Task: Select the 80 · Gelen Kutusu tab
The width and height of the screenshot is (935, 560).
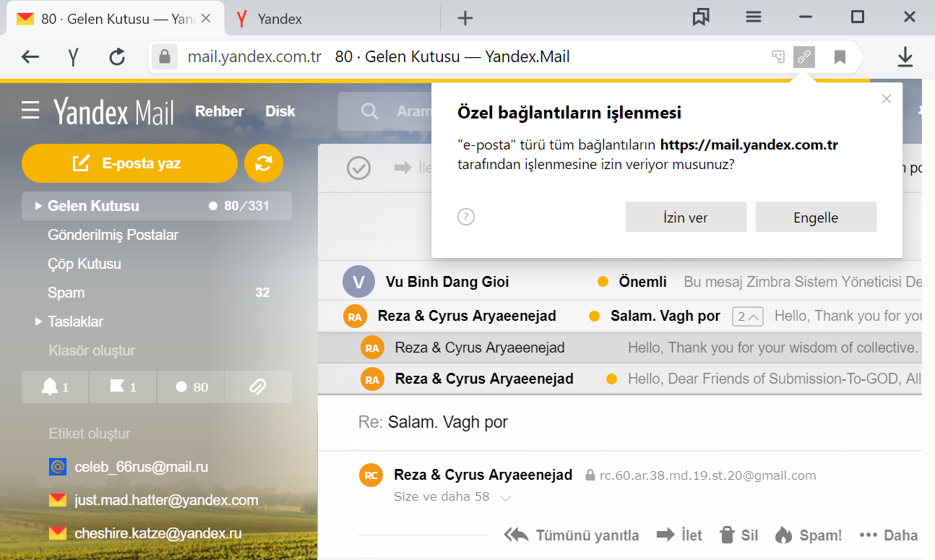Action: point(115,20)
